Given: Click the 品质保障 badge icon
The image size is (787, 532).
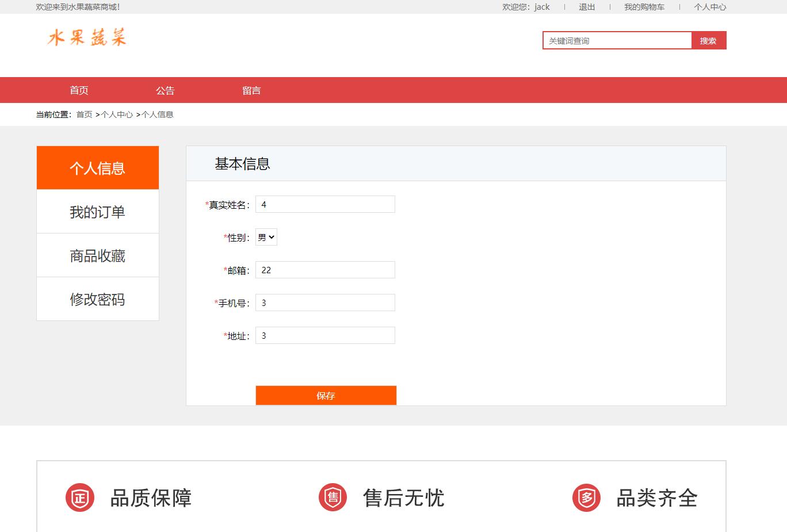Looking at the screenshot, I should [79, 497].
